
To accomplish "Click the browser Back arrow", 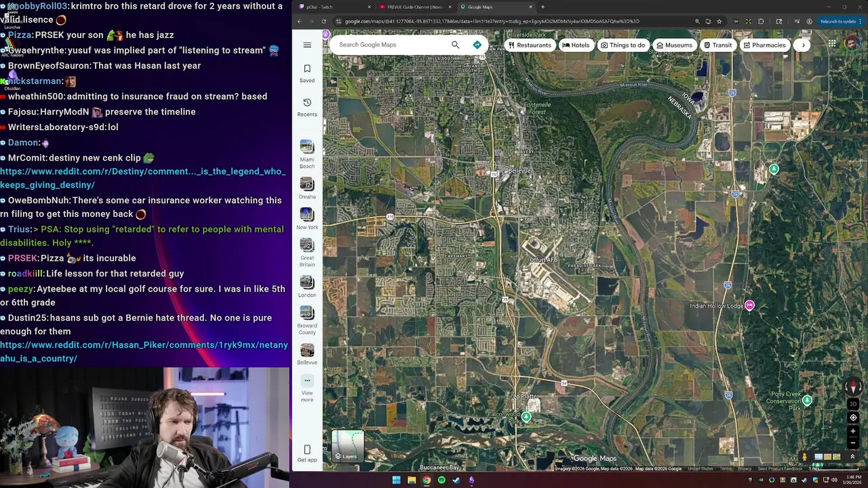I will point(300,21).
